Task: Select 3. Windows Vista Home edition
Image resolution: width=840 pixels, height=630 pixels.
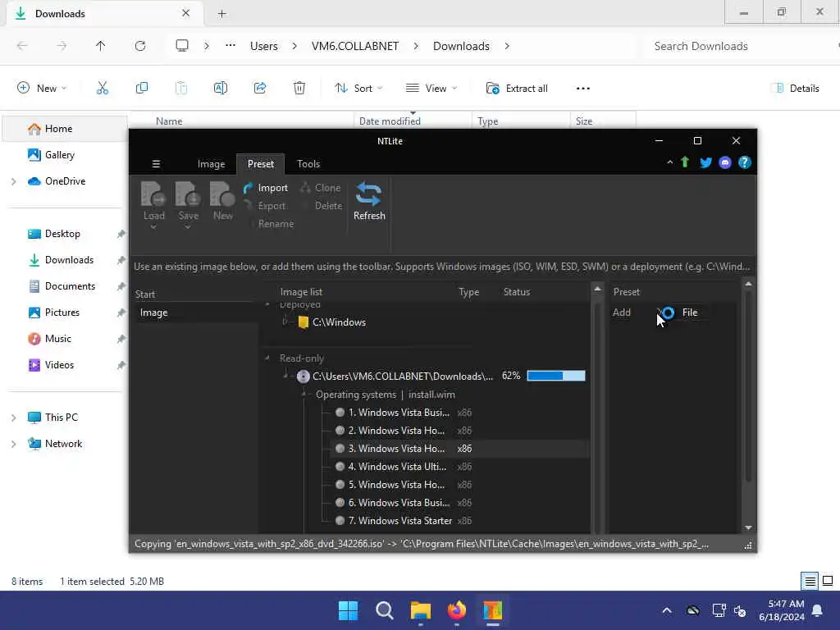Action: click(x=396, y=449)
